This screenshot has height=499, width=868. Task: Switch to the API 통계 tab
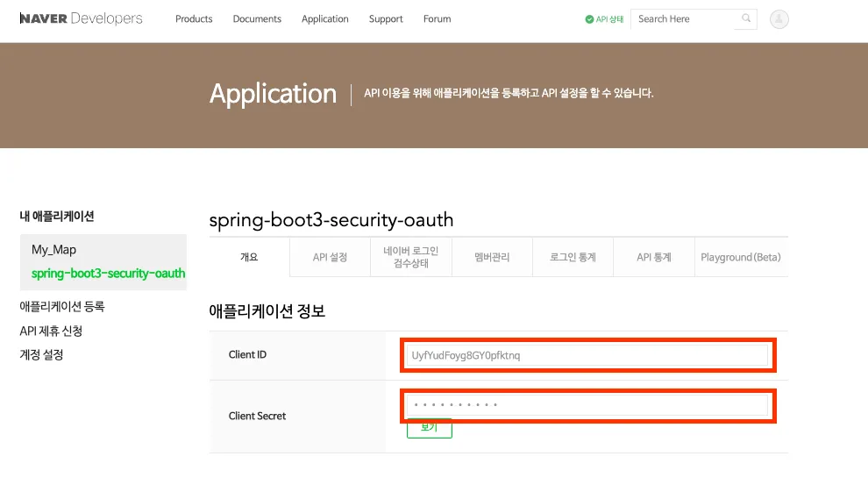654,257
